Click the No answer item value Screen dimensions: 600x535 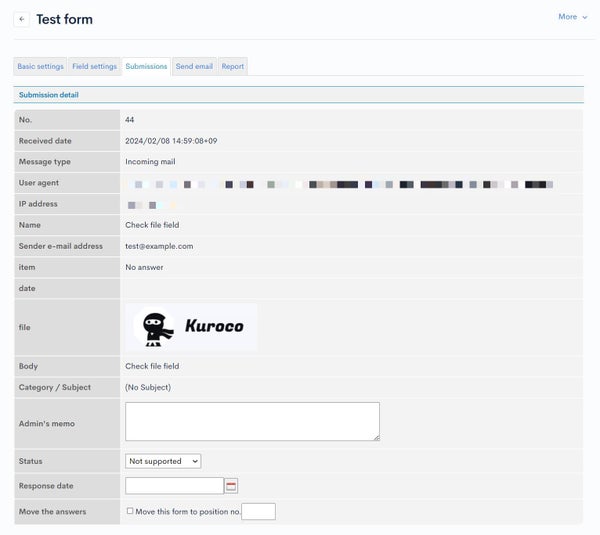(x=144, y=268)
